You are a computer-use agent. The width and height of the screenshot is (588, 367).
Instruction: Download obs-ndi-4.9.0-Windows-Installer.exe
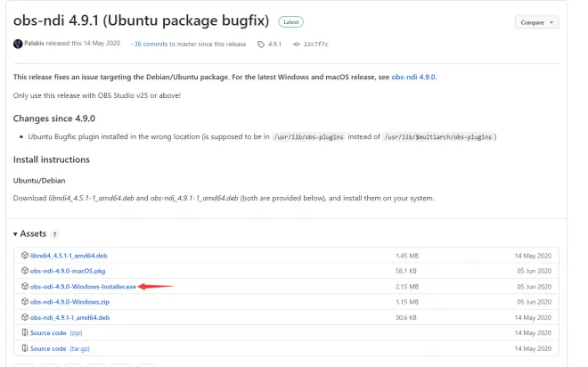pyautogui.click(x=83, y=287)
